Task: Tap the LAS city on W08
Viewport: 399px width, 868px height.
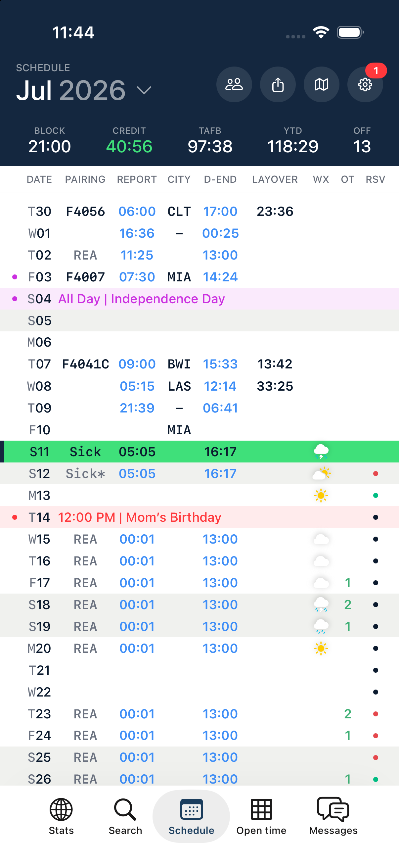Action: 179,386
